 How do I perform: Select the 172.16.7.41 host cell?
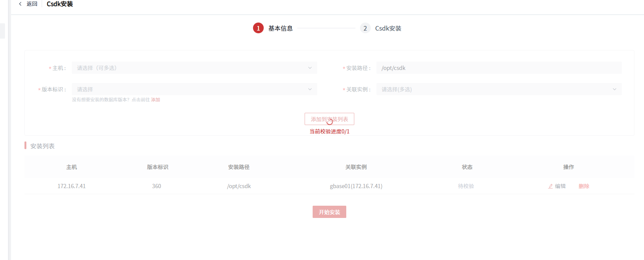pos(71,186)
